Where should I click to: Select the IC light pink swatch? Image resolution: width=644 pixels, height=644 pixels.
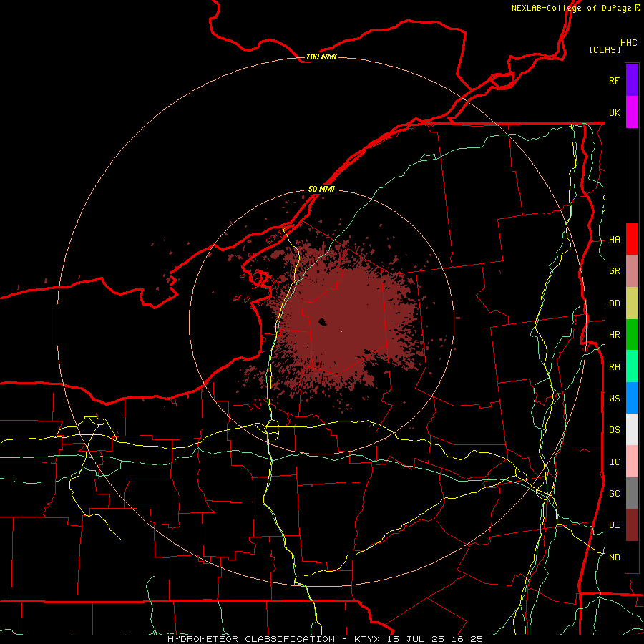632,462
